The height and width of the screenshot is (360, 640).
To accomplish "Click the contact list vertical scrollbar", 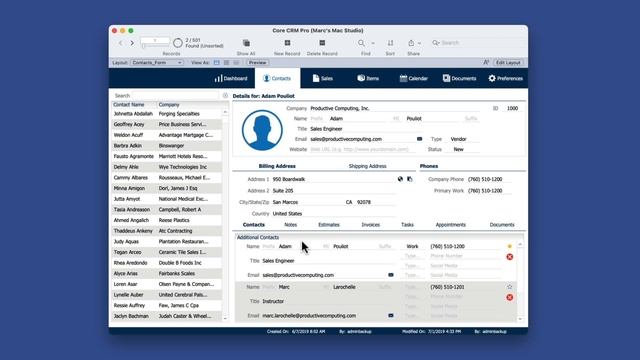I will (225, 215).
